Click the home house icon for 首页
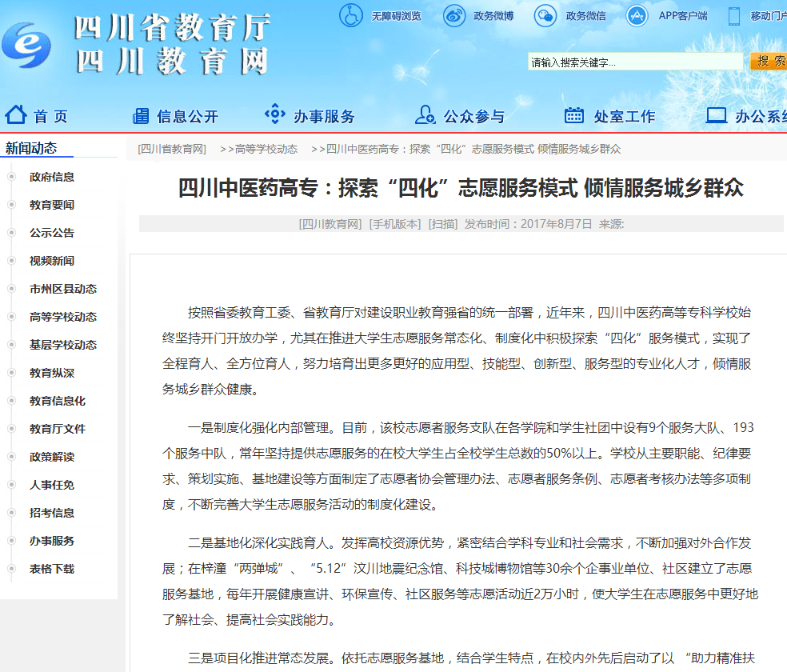The height and width of the screenshot is (672, 787). 17,115
